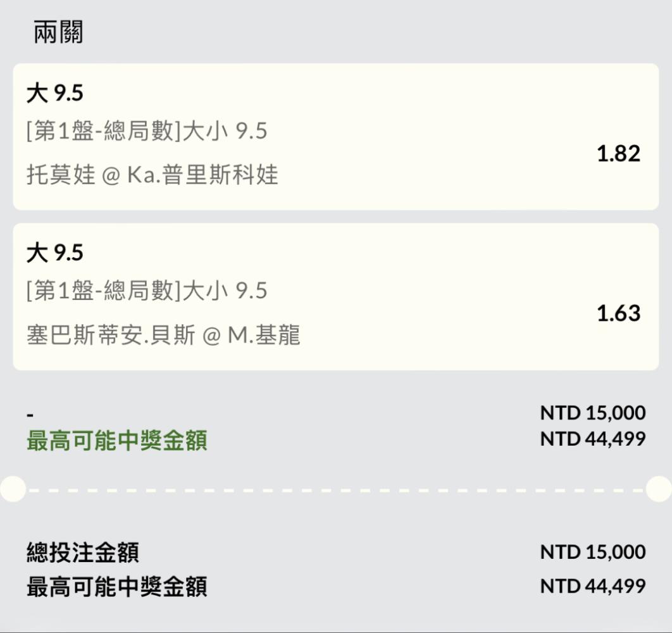
Task: Open match 托莫娃 @ Ka.普里斯科娃
Action: [152, 175]
